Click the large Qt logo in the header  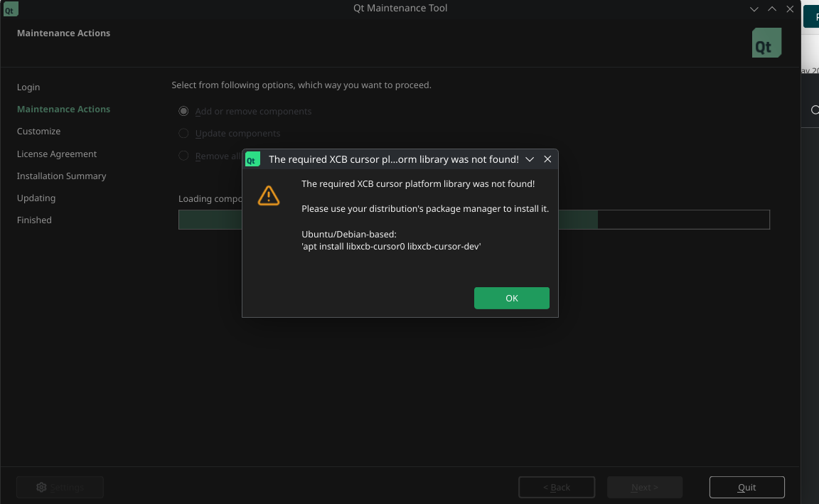tap(766, 43)
